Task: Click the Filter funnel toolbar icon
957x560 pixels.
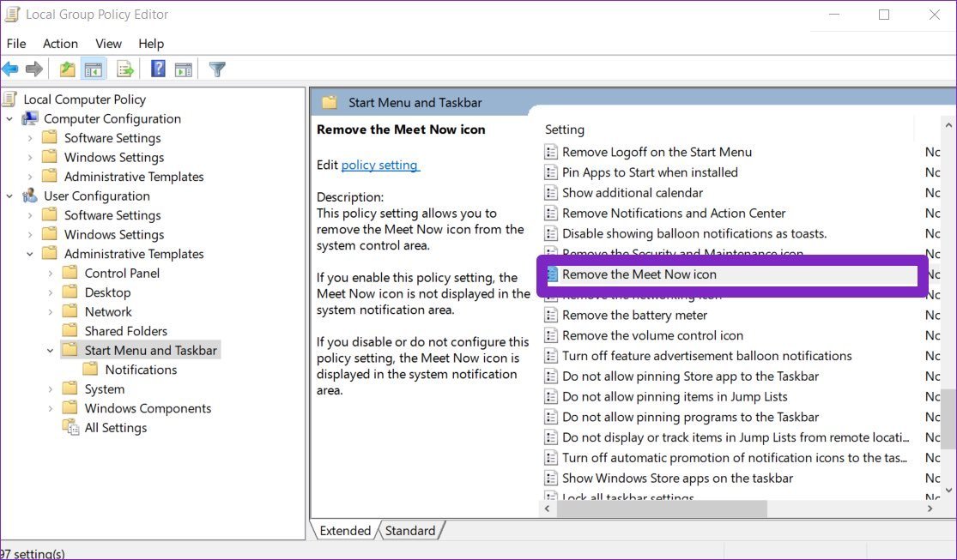Action: tap(217, 69)
